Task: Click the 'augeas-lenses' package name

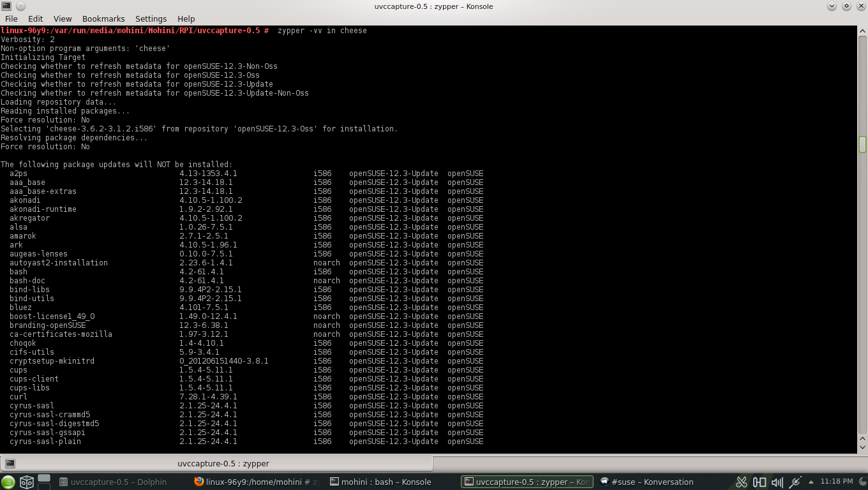Action: coord(38,254)
